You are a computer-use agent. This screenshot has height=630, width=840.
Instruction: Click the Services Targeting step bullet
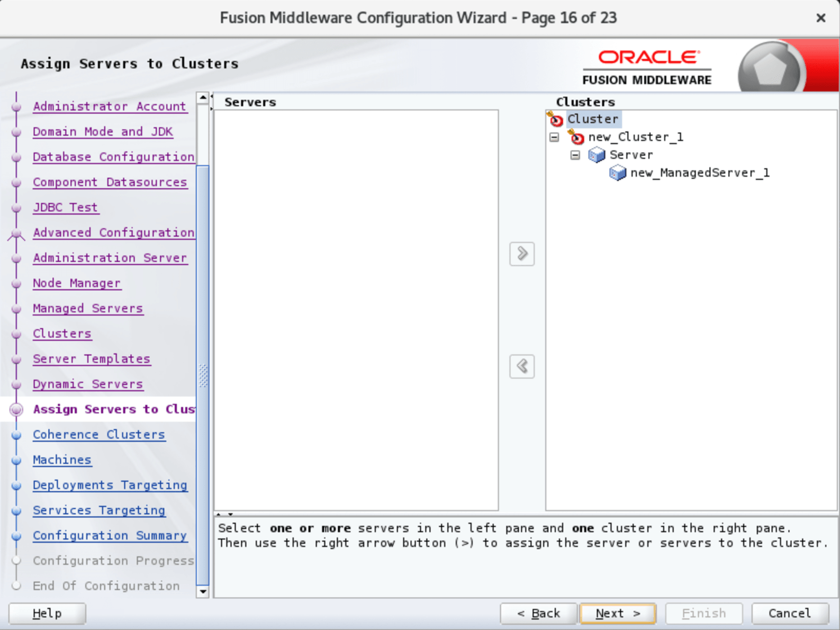pos(16,511)
